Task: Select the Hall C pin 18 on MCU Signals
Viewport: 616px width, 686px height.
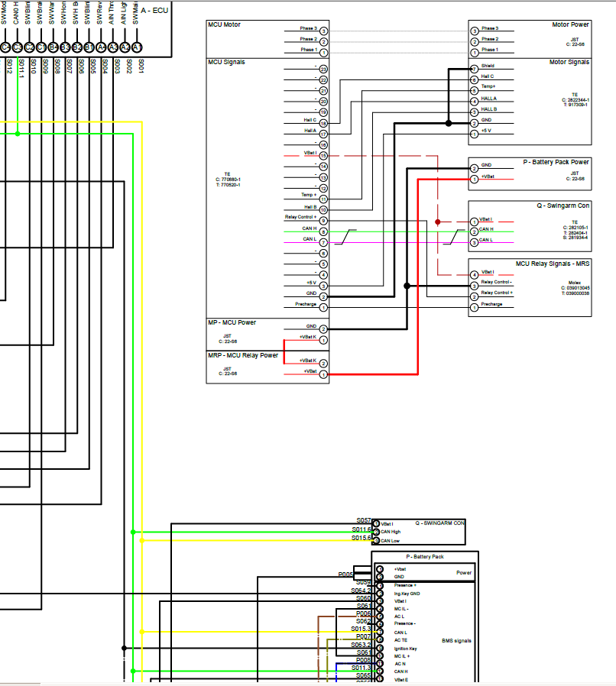Action: pos(323,122)
